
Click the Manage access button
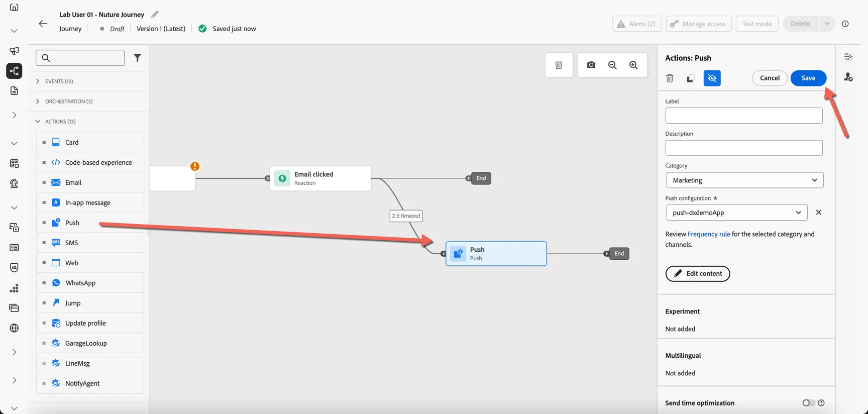tap(699, 24)
